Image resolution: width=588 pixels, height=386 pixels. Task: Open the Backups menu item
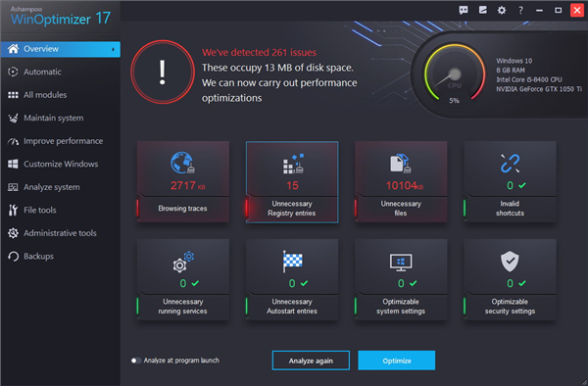[60, 257]
